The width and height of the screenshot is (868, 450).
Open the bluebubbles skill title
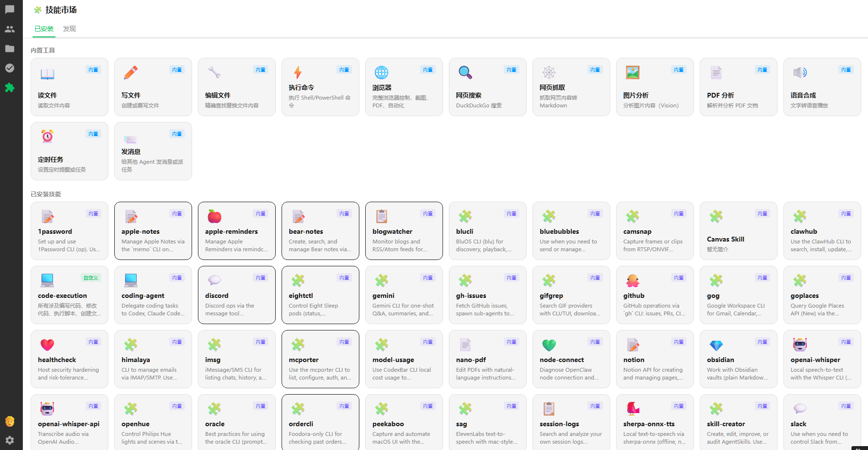point(559,232)
